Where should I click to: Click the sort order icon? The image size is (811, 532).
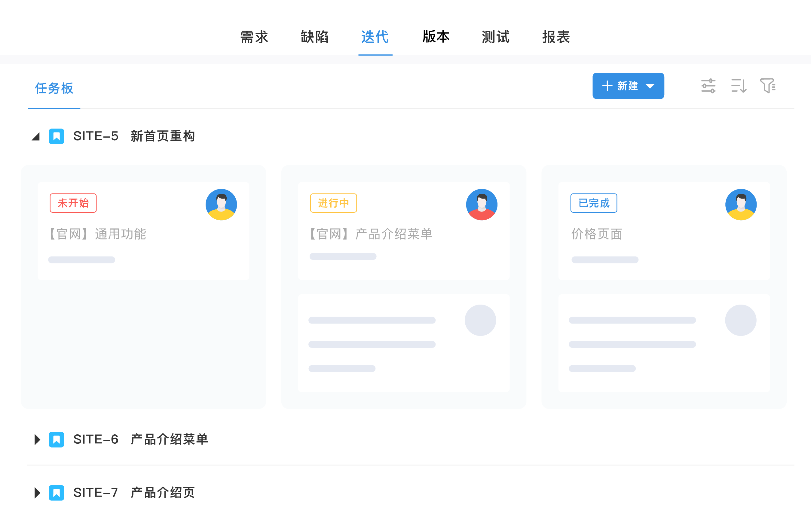739,86
